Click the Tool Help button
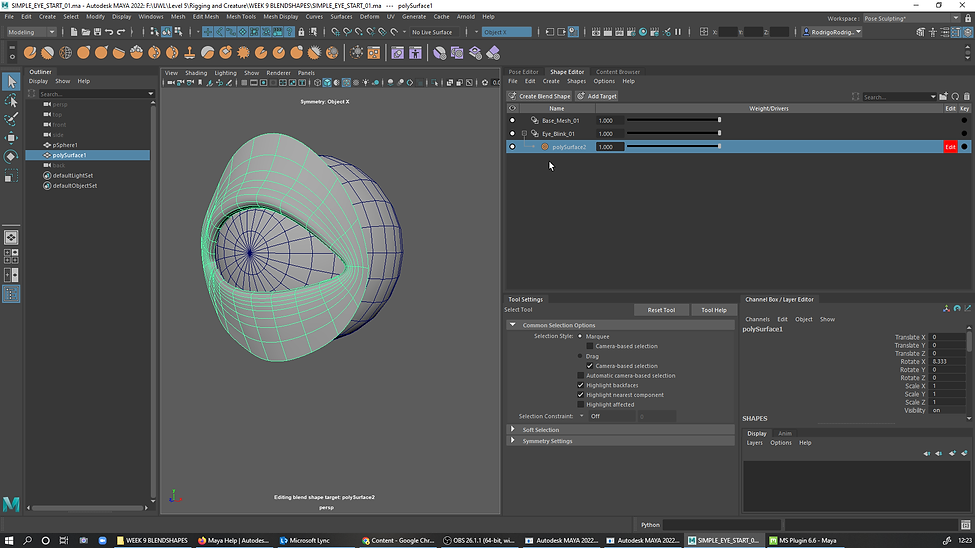Screen dimensions: 975x548 pos(714,310)
